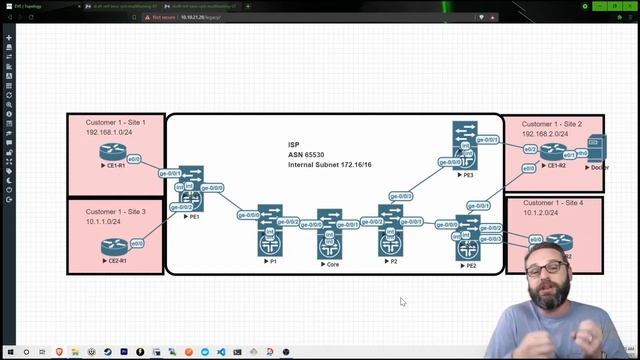
Task: Click the Customer 1 - Site 2 label
Action: tap(552, 124)
